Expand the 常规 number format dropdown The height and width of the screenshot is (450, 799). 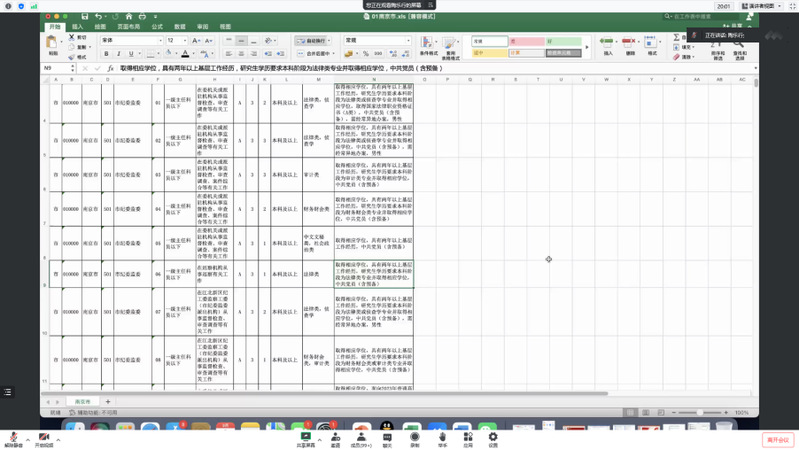[x=408, y=41]
